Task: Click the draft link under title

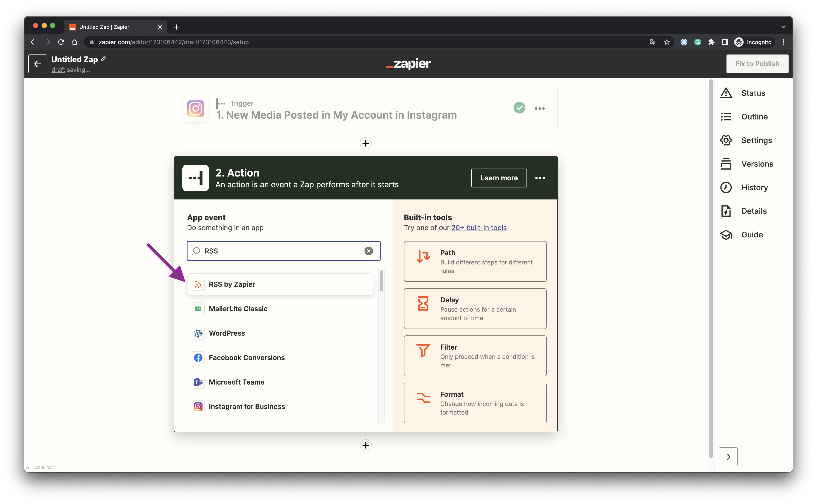Action: click(58, 70)
